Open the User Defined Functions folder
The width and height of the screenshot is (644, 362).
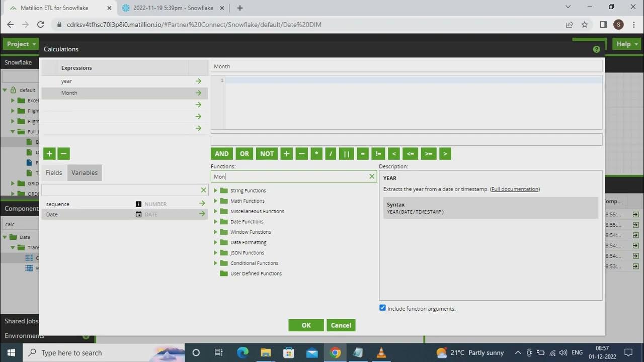tap(251, 274)
